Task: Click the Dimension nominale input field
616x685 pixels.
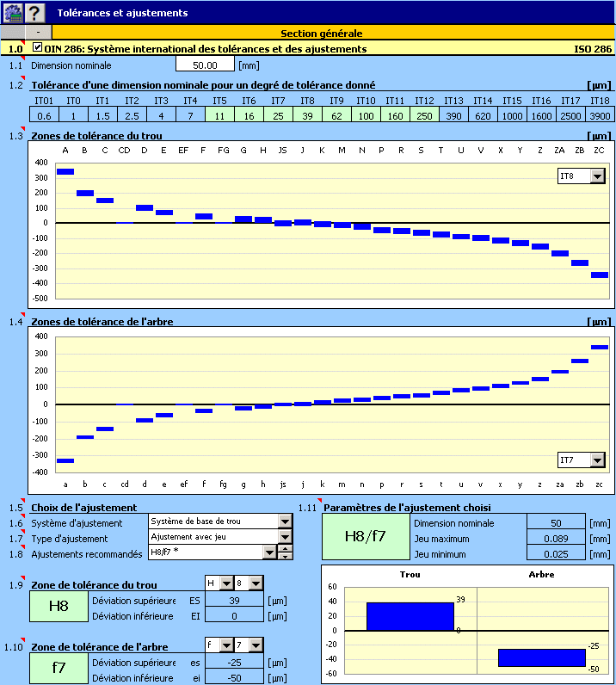Action: [x=205, y=65]
